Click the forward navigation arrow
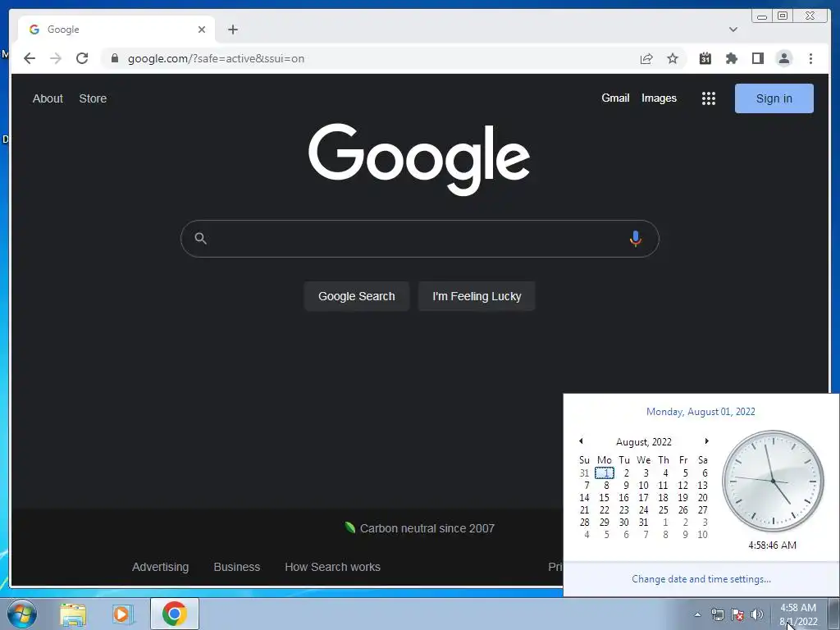This screenshot has height=630, width=840. pos(56,58)
